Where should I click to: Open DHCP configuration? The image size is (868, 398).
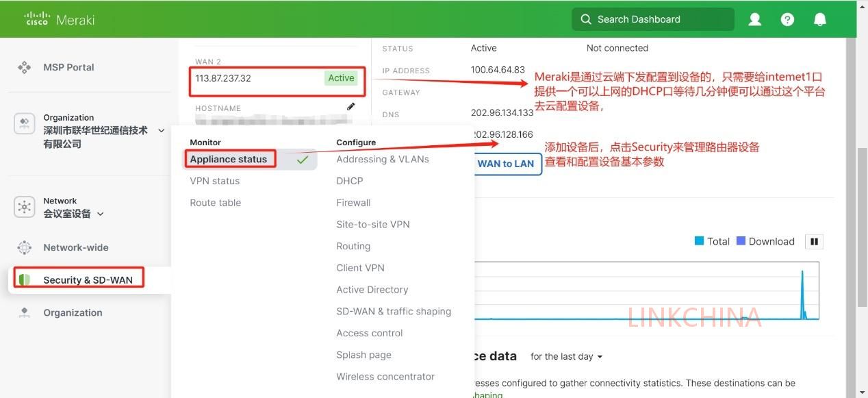click(x=350, y=181)
